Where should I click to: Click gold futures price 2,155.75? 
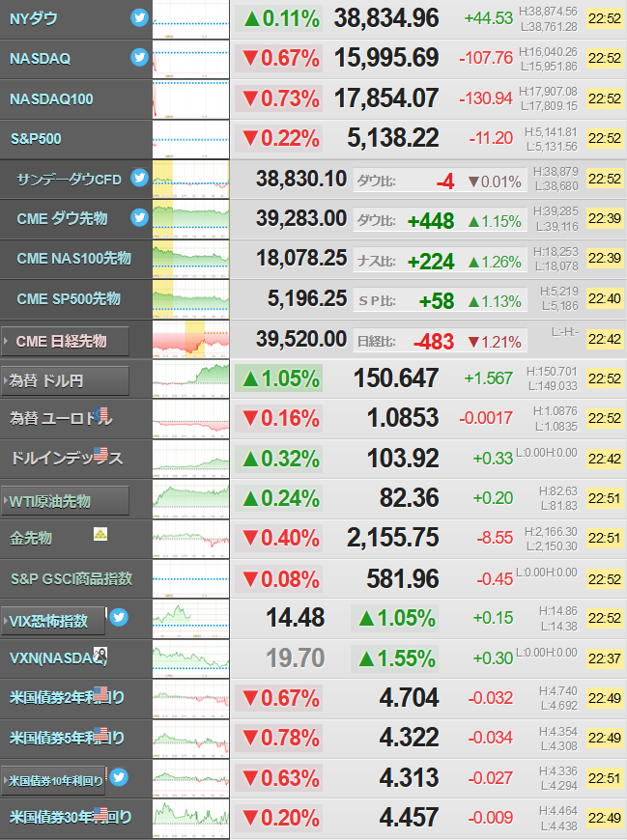[x=393, y=538]
